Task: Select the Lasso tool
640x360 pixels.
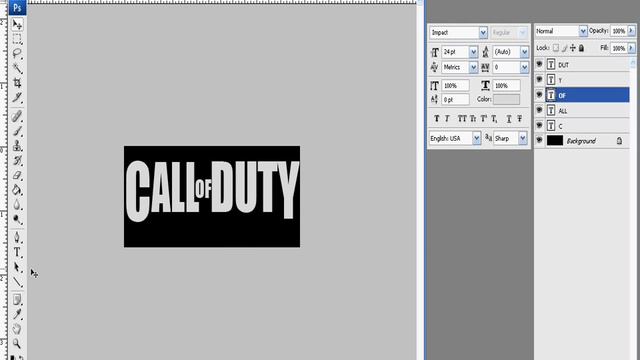Action: point(17,53)
